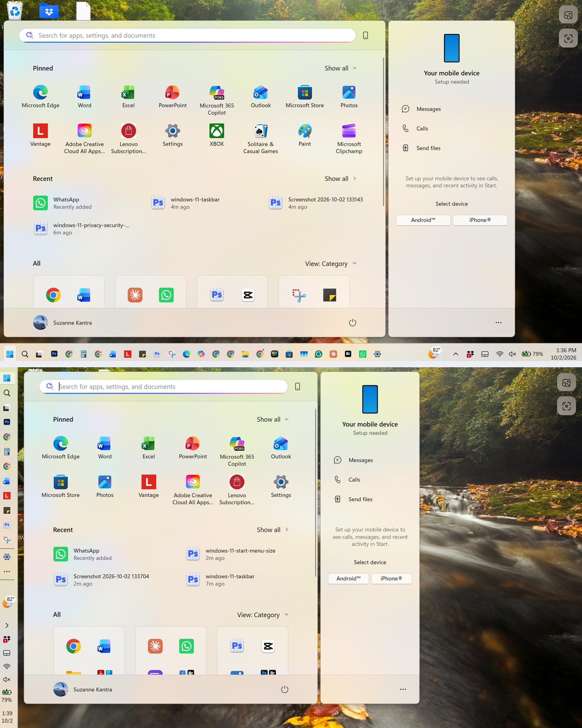This screenshot has height=728, width=582.
Task: Launch Adobe Bridge from the horizontal taskbar
Action: point(348,354)
